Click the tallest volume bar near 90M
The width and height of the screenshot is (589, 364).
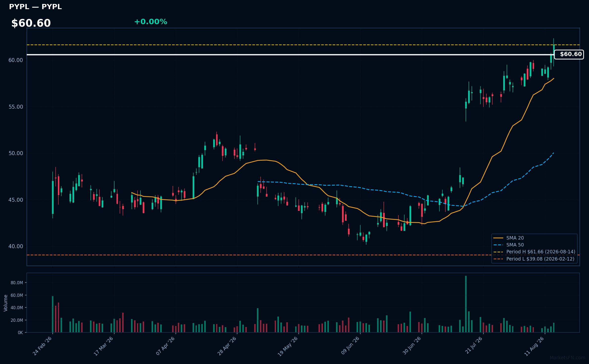tap(466, 304)
